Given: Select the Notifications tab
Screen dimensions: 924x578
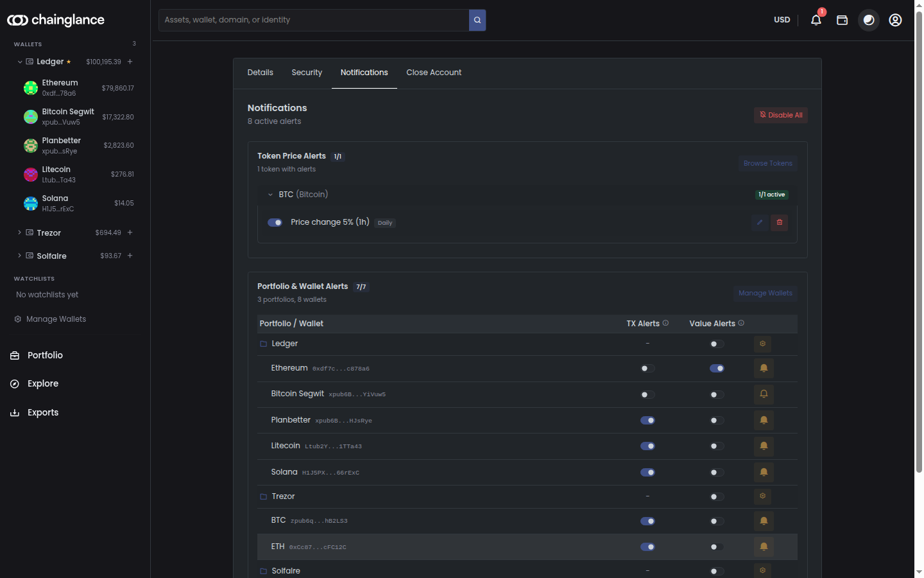Looking at the screenshot, I should tap(364, 73).
